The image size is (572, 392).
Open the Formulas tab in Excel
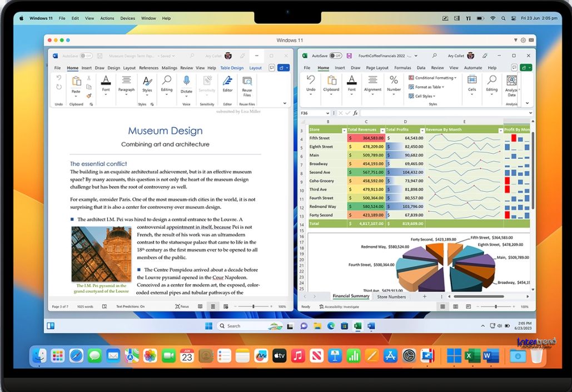point(402,68)
